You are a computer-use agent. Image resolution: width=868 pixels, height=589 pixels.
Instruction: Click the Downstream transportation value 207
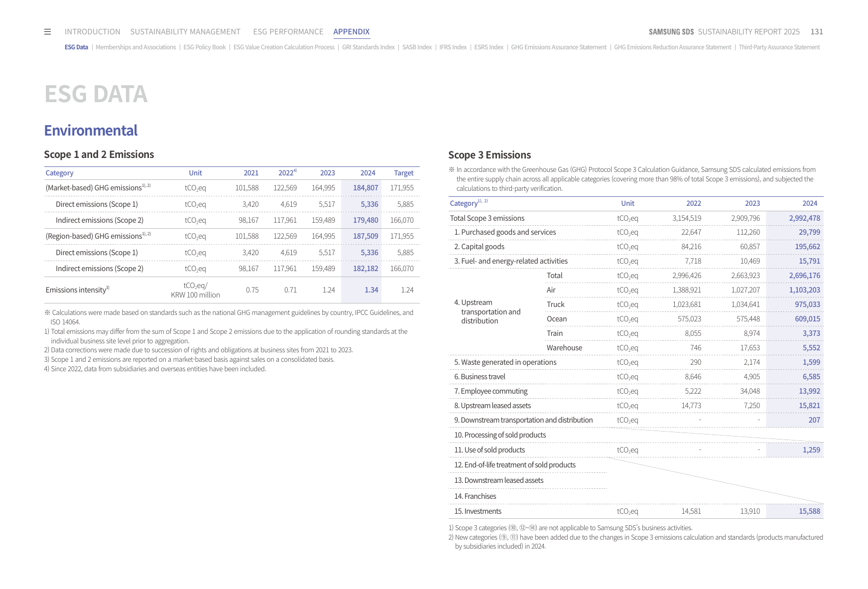[814, 420]
